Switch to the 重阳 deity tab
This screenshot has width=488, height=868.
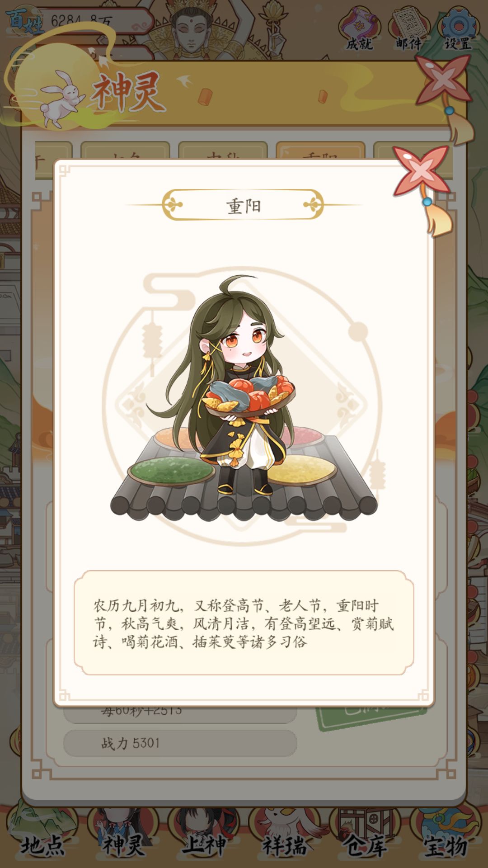pyautogui.click(x=320, y=151)
